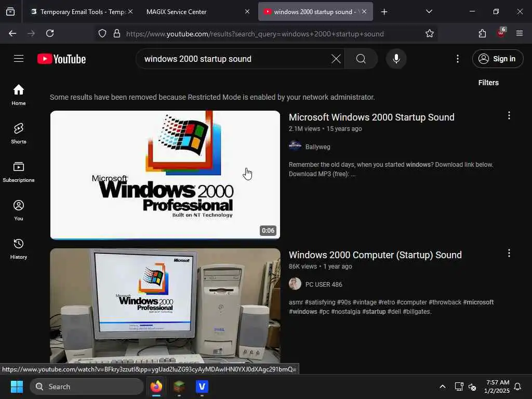Click the magnifier search button

pyautogui.click(x=361, y=59)
